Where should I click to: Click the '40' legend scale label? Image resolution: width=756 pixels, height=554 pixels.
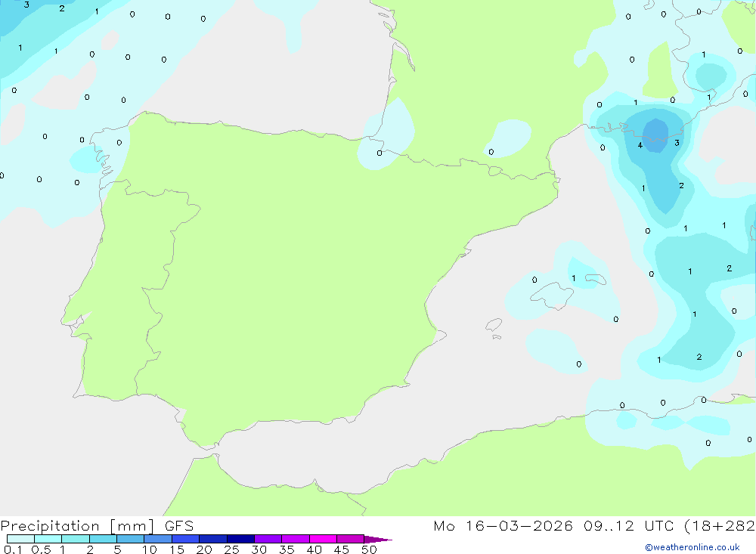tap(314, 549)
